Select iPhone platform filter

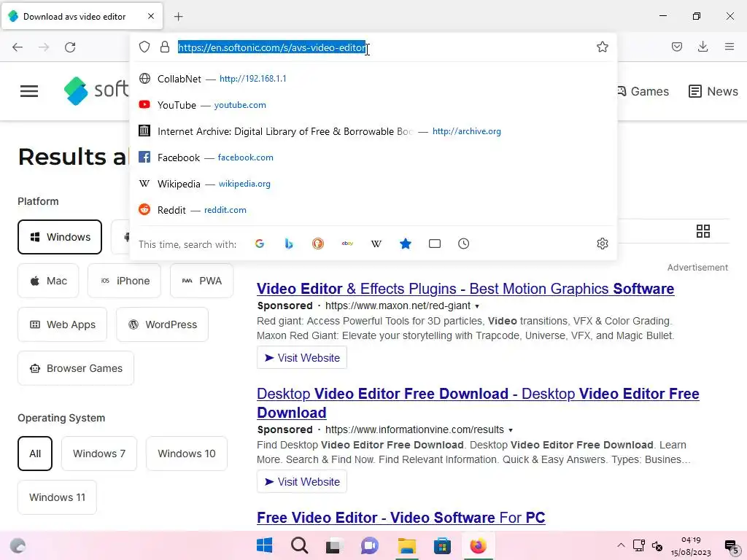(x=124, y=281)
